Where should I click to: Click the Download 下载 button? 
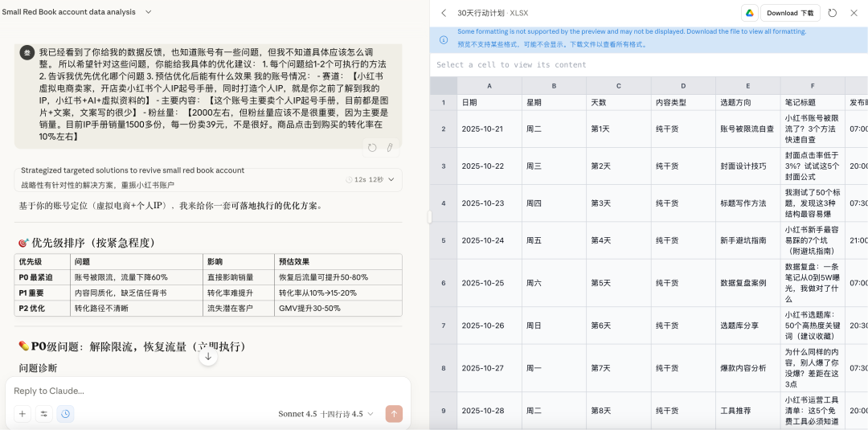coord(789,13)
